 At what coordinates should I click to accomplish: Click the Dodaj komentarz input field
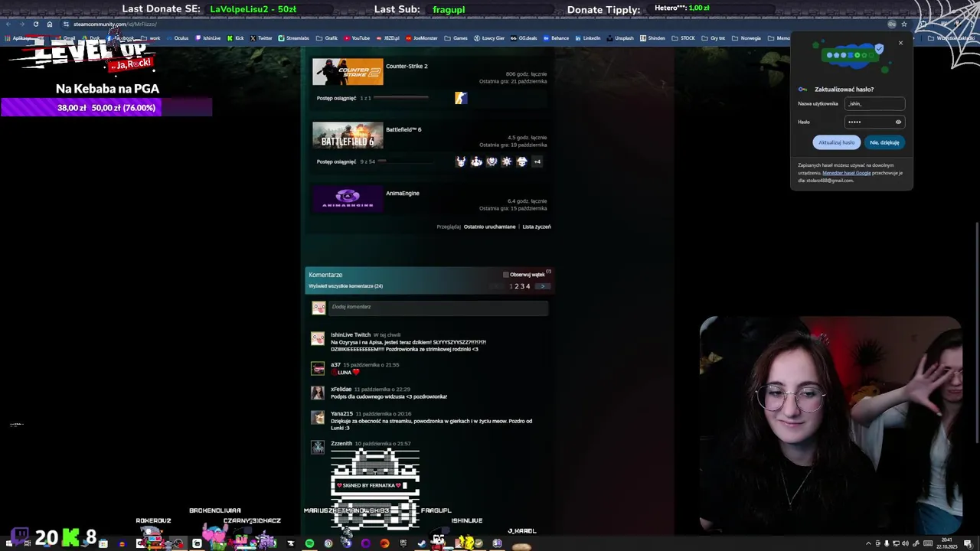(x=438, y=308)
